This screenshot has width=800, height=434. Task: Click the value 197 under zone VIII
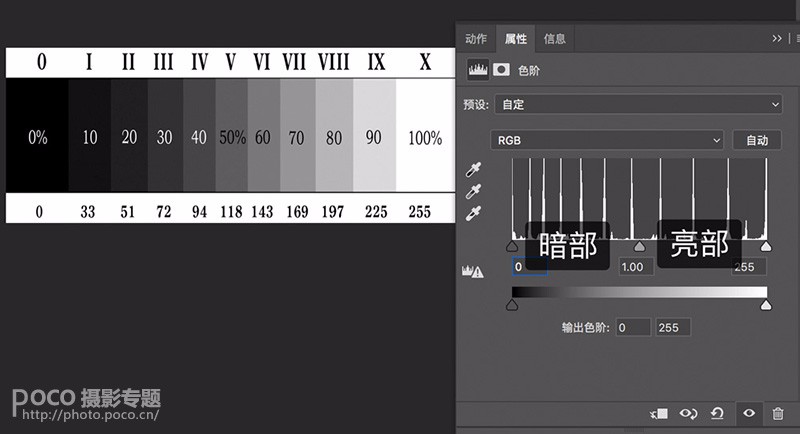333,212
